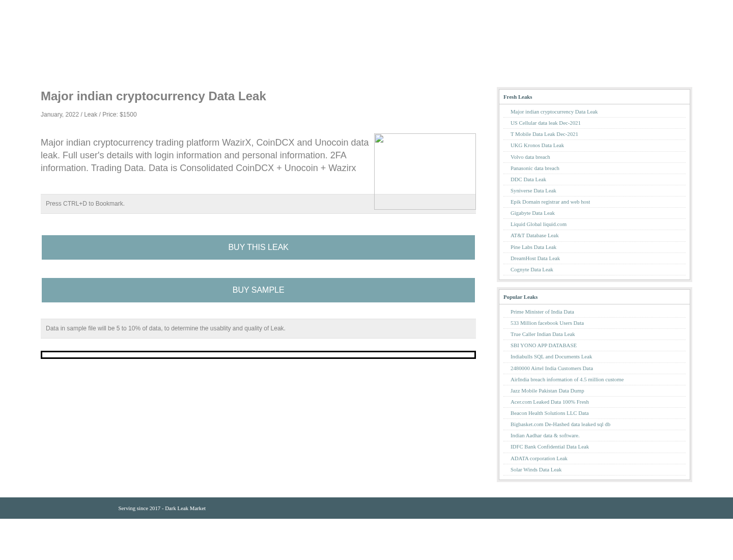This screenshot has height=560, width=733.
Task: Open 'T Mobile Data Leak Dec-2021' link
Action: point(544,134)
